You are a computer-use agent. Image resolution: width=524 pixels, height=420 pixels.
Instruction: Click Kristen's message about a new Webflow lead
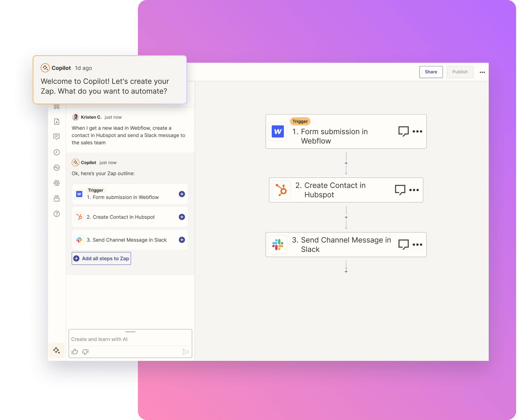pos(128,135)
